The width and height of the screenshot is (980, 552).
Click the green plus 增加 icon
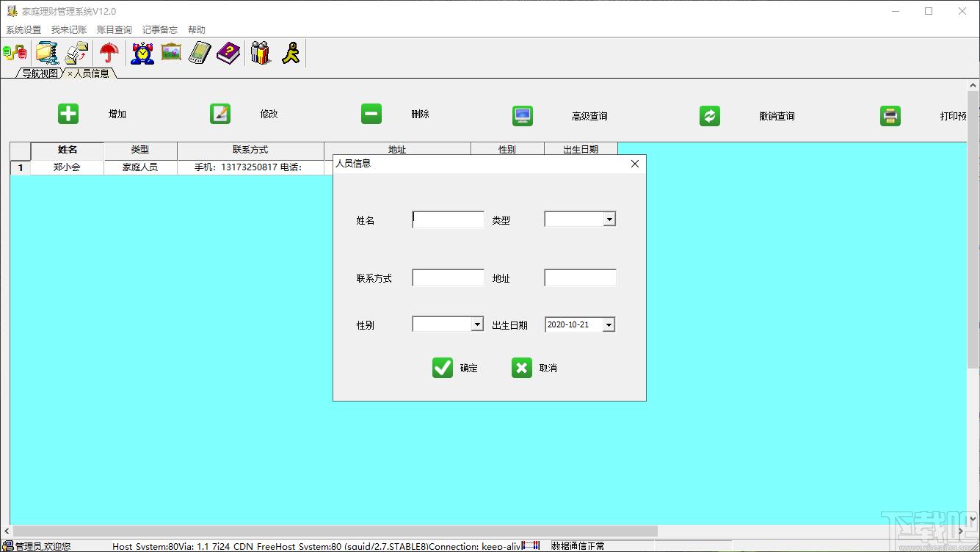coord(68,114)
